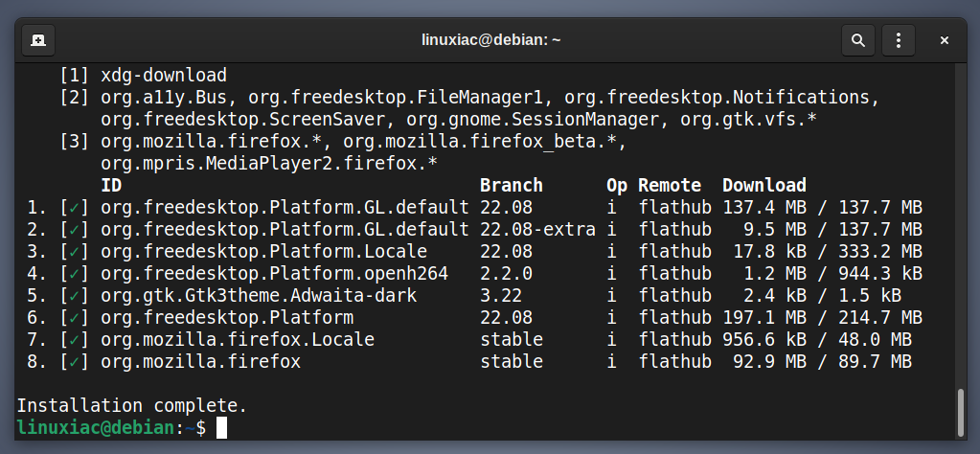Open the terminal search icon
The height and width of the screenshot is (454, 980).
[858, 40]
